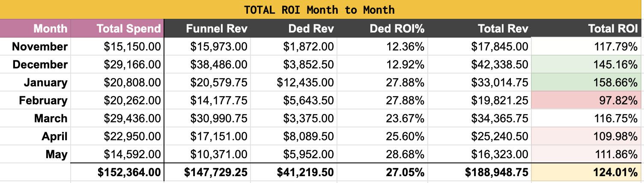Click May's Total Rev cell $16,323.00
644x183 pixels.
click(479, 154)
